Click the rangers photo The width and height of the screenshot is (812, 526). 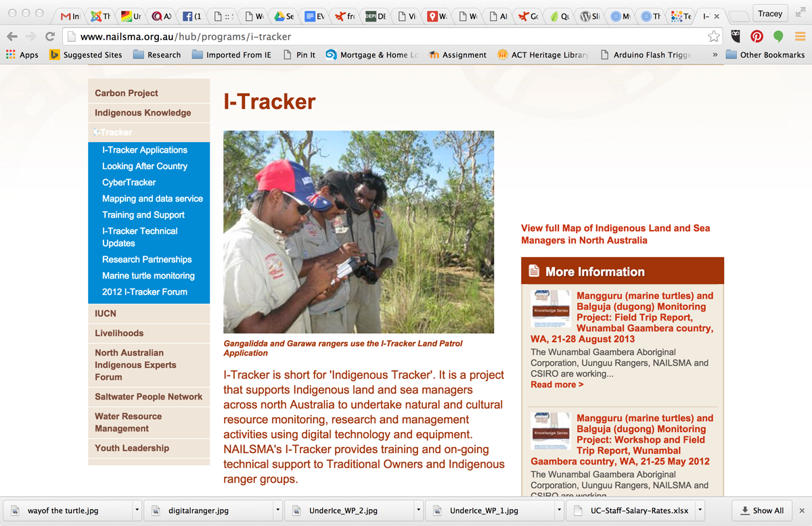359,232
